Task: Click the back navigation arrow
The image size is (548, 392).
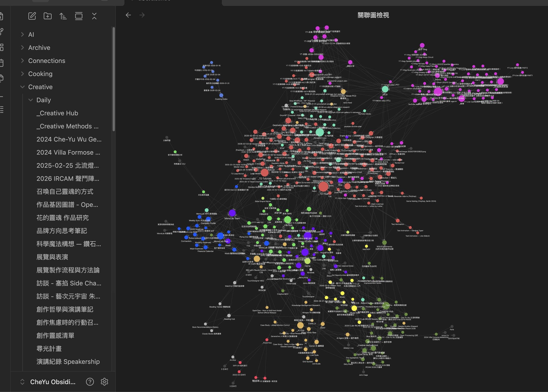Action: click(128, 15)
